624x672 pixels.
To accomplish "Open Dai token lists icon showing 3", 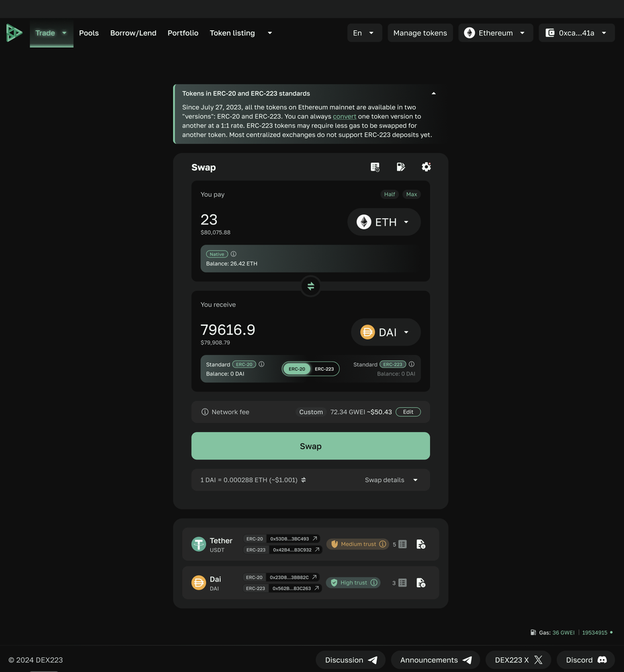I will coord(402,583).
